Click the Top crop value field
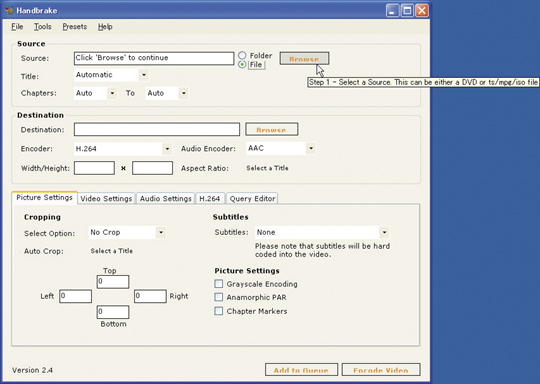 (x=113, y=281)
